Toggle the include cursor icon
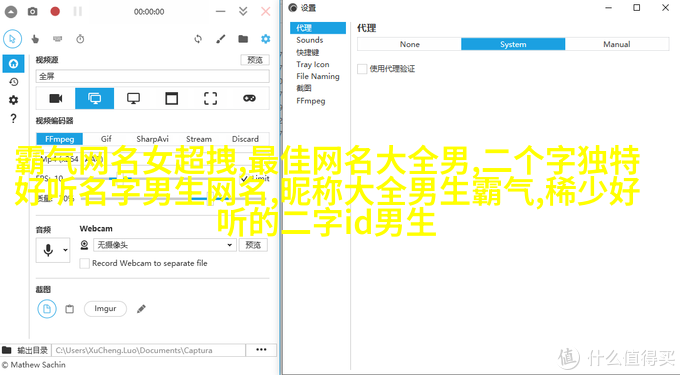 coord(12,39)
